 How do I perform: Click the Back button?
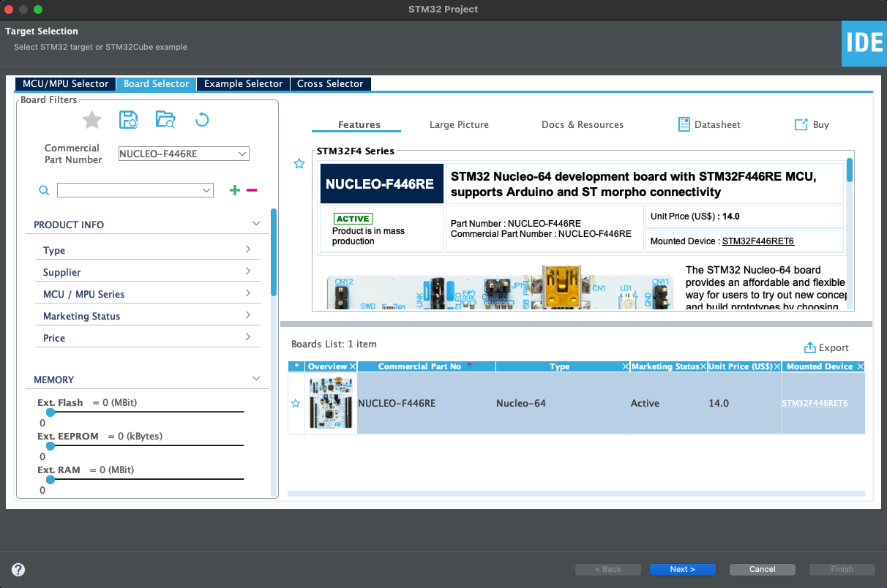607,569
